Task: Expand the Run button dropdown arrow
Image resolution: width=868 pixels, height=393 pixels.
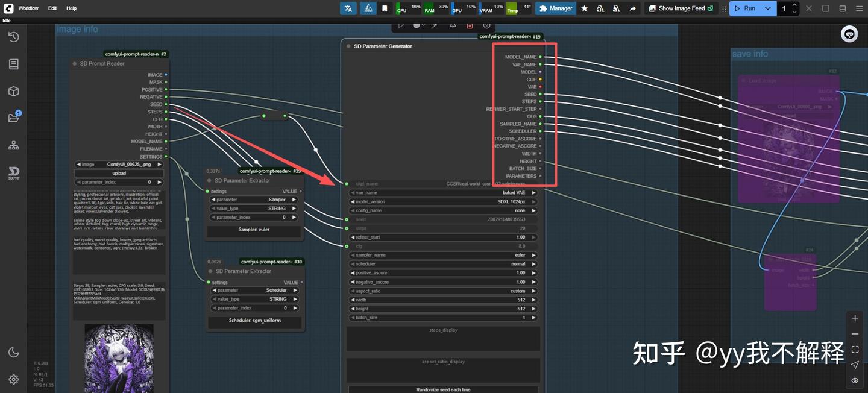Action: pos(767,8)
